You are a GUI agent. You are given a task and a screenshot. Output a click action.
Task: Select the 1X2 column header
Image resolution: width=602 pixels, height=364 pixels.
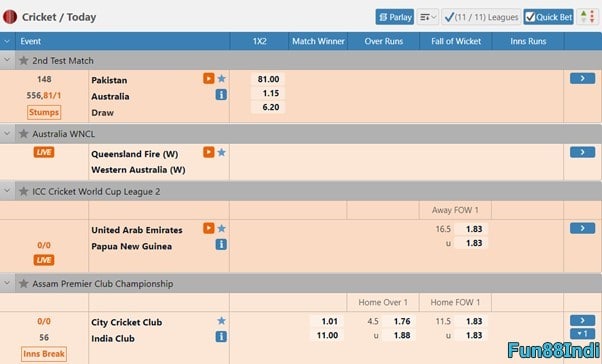[x=259, y=41]
